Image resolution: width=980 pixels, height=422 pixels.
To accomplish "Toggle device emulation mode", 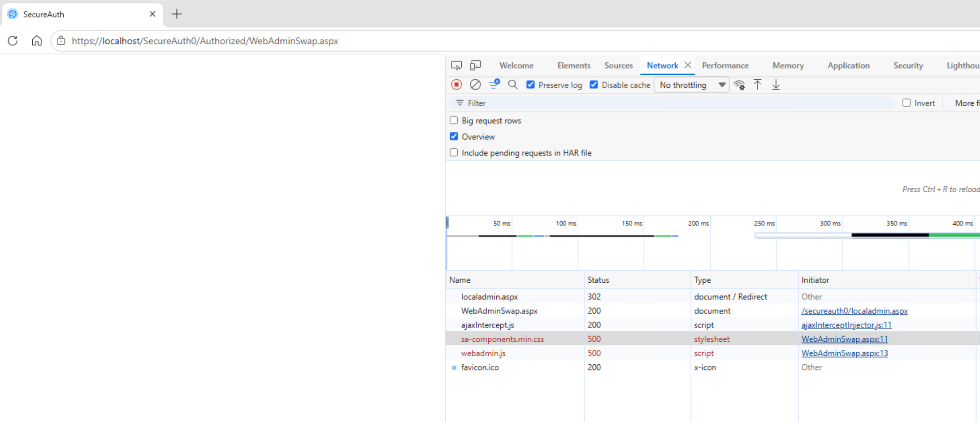I will pyautogui.click(x=475, y=65).
